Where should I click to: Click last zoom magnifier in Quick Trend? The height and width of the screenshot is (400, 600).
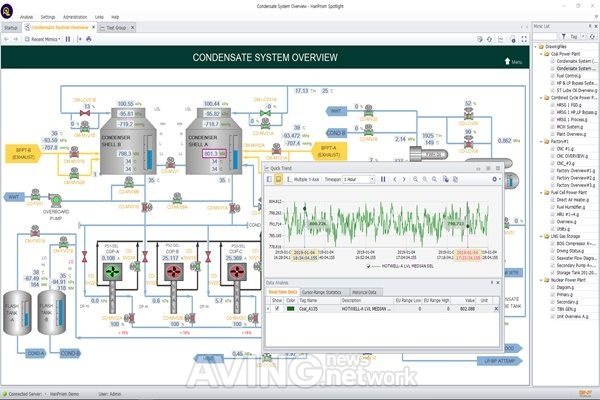[x=434, y=179]
